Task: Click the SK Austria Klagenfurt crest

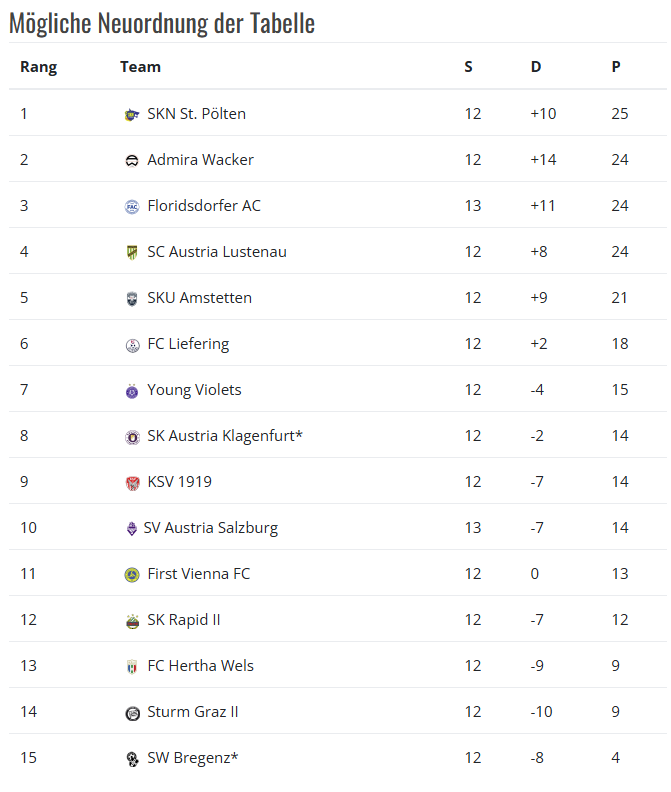Action: (132, 437)
